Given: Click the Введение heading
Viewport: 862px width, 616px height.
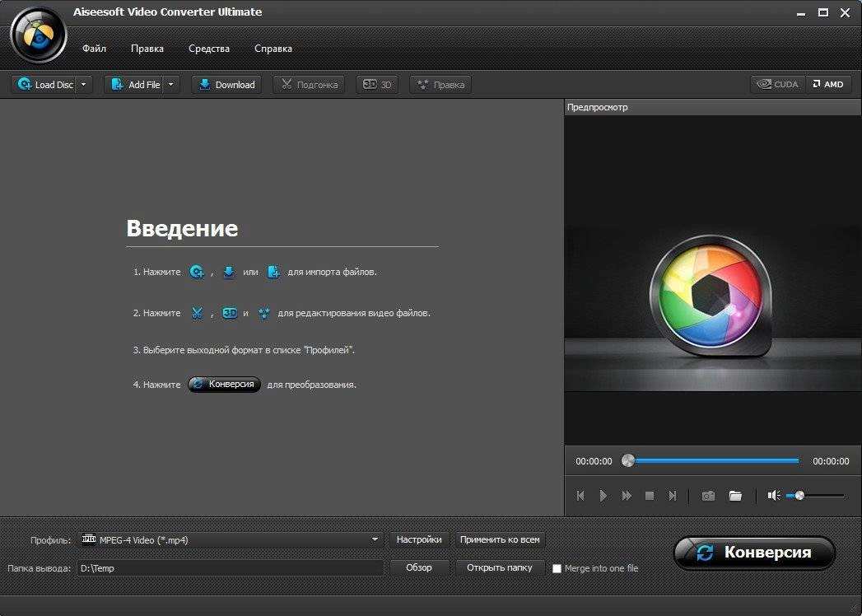Looking at the screenshot, I should 182,227.
